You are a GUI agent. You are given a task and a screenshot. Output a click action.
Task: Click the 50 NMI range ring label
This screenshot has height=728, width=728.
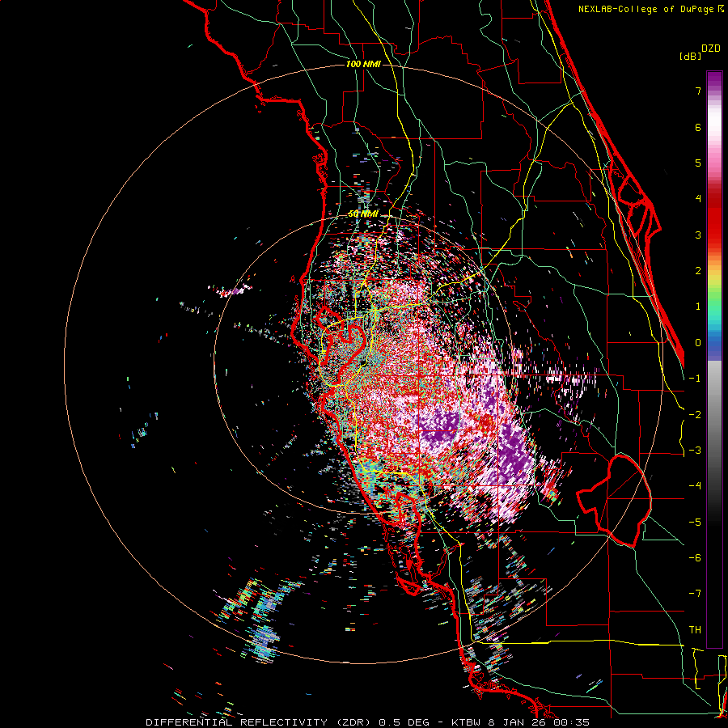point(363,214)
